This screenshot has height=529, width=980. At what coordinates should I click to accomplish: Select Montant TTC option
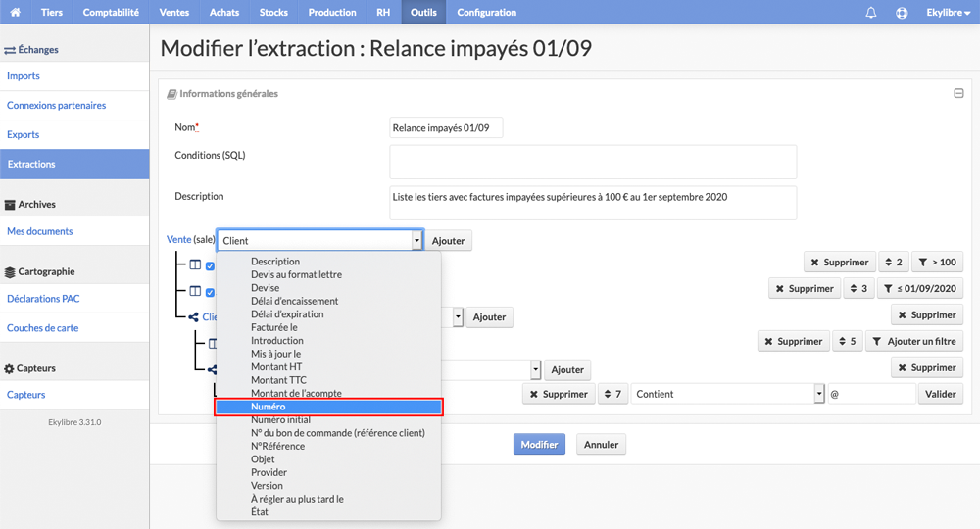pos(278,380)
